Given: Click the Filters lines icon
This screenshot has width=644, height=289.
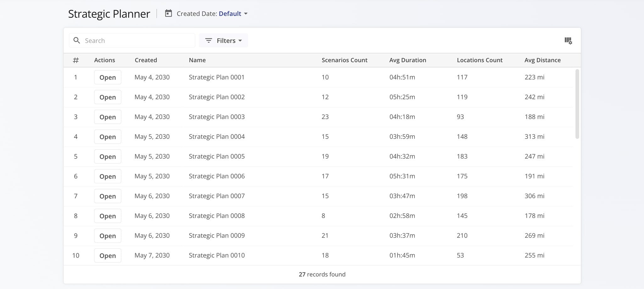Looking at the screenshot, I should click(208, 41).
